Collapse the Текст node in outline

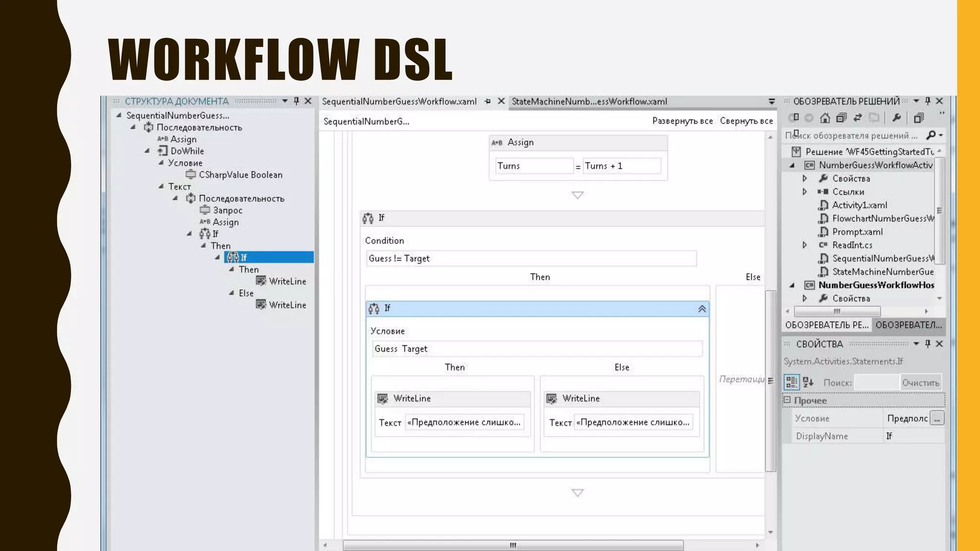pyautogui.click(x=161, y=186)
